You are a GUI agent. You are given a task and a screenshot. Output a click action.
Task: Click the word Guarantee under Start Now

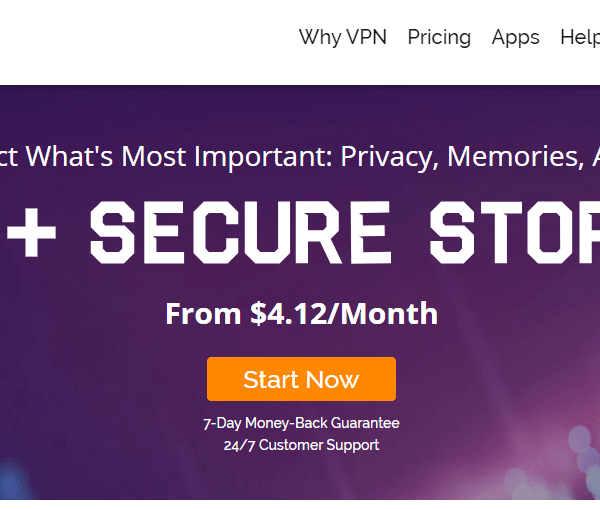click(x=365, y=423)
